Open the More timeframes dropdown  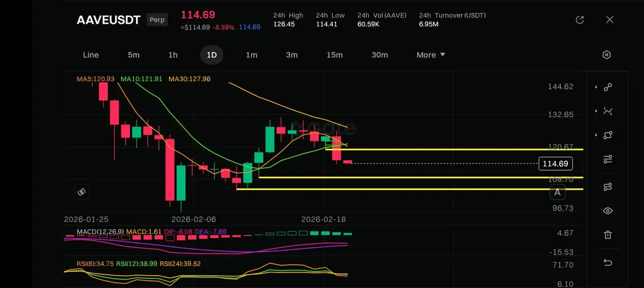[431, 55]
